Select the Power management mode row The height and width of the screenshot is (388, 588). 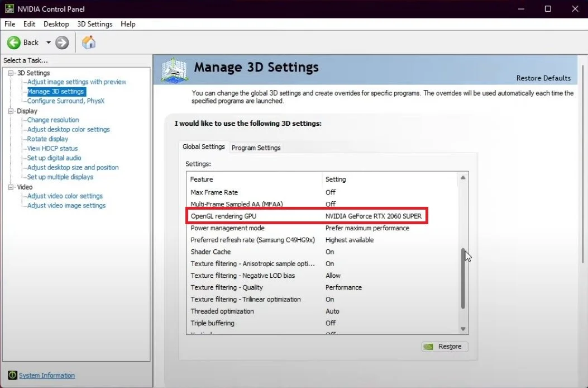[x=323, y=228]
